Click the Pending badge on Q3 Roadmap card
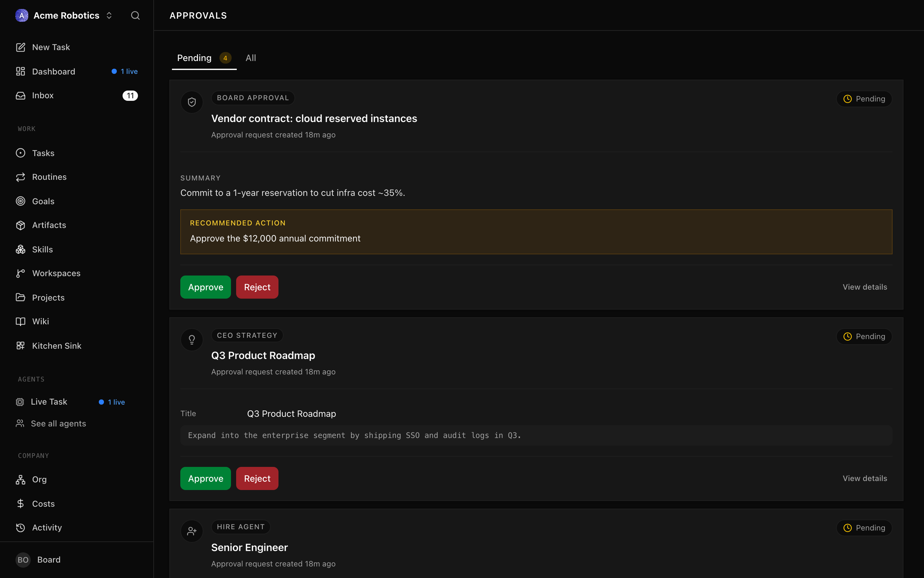924x578 pixels. (x=864, y=337)
